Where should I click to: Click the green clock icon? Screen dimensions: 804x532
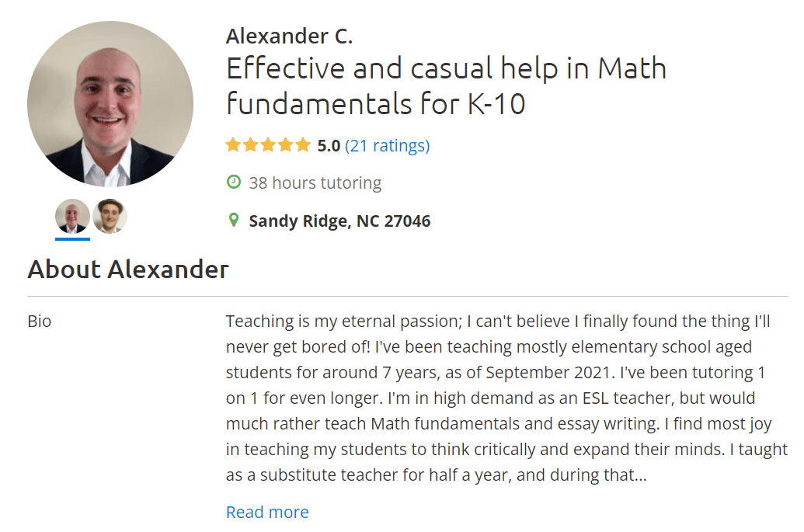tap(233, 183)
